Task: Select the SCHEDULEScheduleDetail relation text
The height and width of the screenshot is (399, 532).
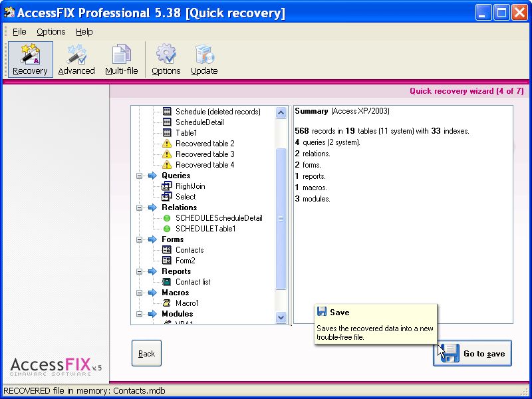Action: point(219,218)
